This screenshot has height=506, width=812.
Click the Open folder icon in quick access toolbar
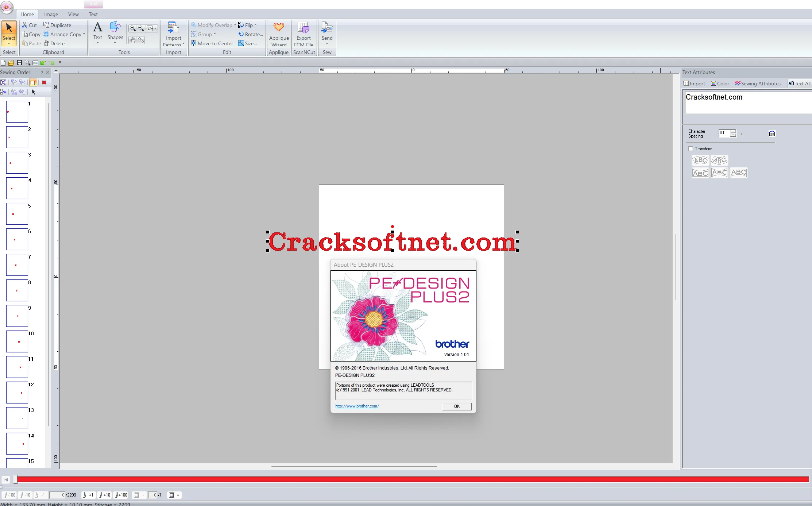11,63
